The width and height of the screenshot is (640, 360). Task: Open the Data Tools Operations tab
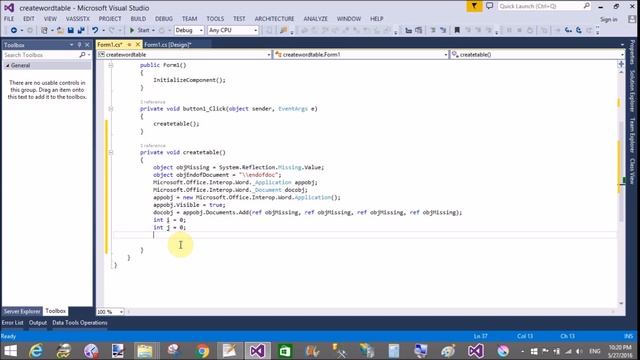[x=80, y=323]
